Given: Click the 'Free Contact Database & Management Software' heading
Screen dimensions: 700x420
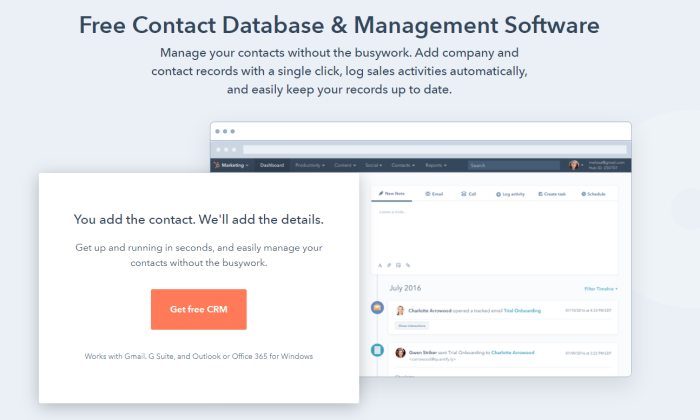Looking at the screenshot, I should click(x=339, y=25).
